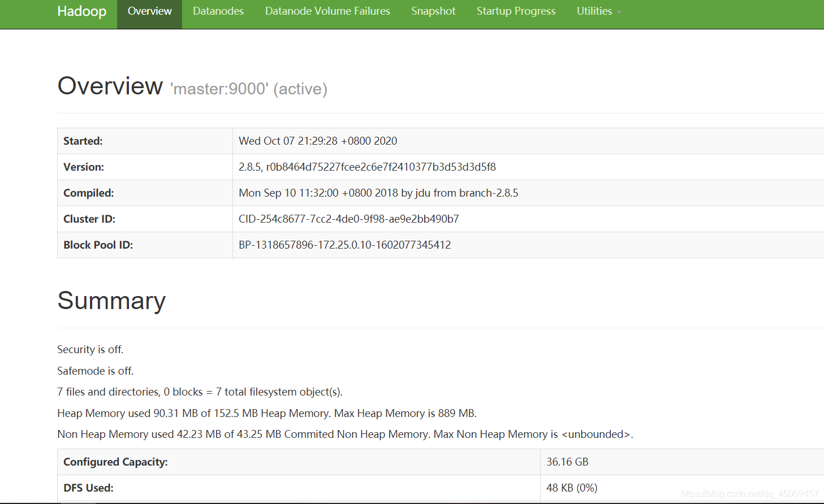Go to the Snapshot tab
The image size is (824, 504).
pos(433,11)
